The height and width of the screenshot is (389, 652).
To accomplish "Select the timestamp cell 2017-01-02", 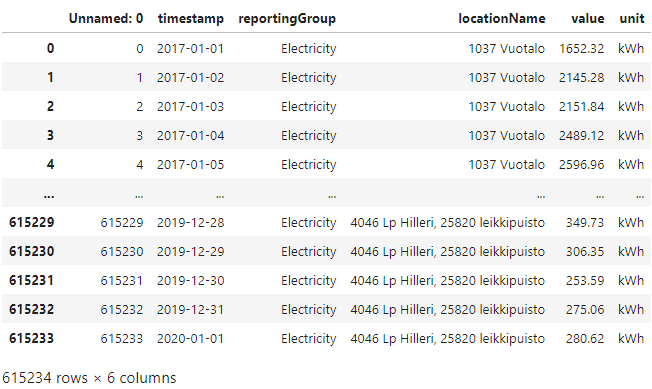I will (x=190, y=78).
